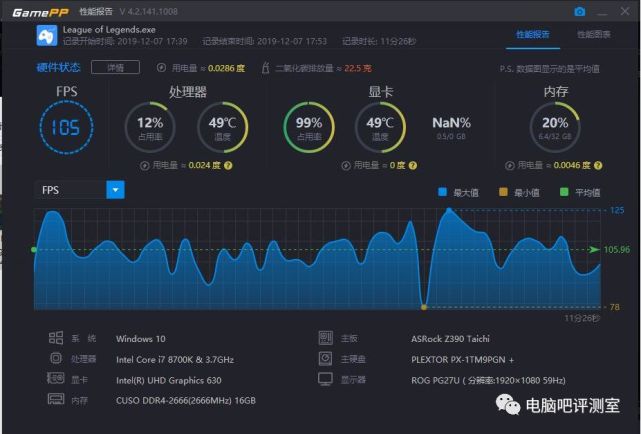Click the 11分26秒 label under the chart
The width and height of the screenshot is (641, 434).
click(x=582, y=318)
